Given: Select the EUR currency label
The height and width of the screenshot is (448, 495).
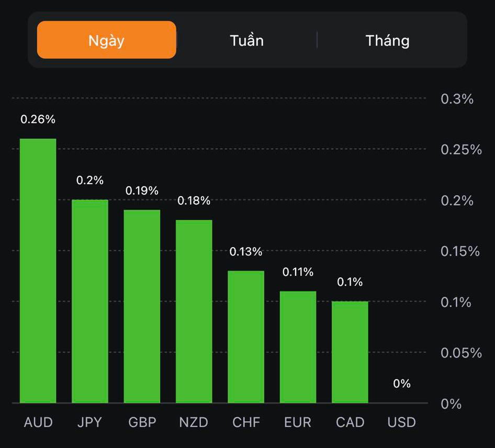Looking at the screenshot, I should click(x=298, y=422).
